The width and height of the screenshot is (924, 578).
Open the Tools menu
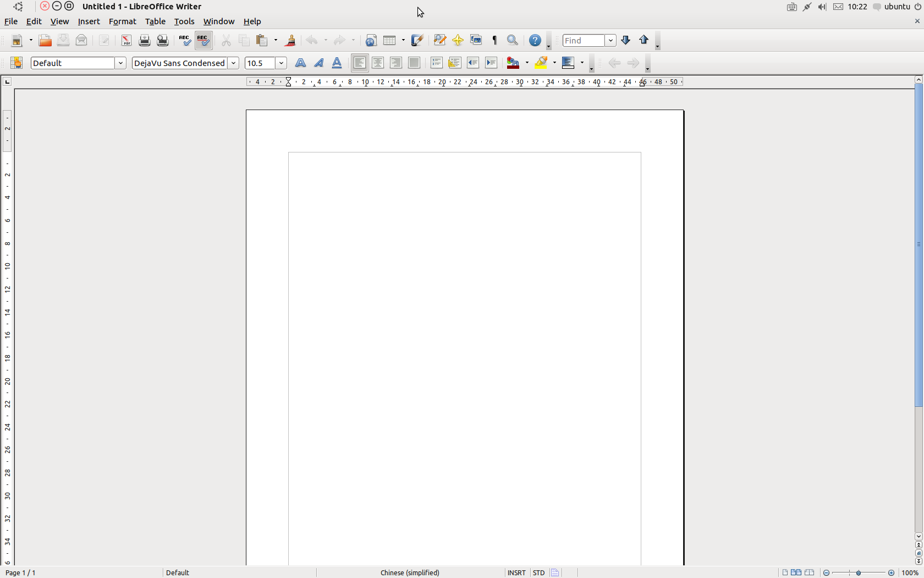click(x=184, y=22)
